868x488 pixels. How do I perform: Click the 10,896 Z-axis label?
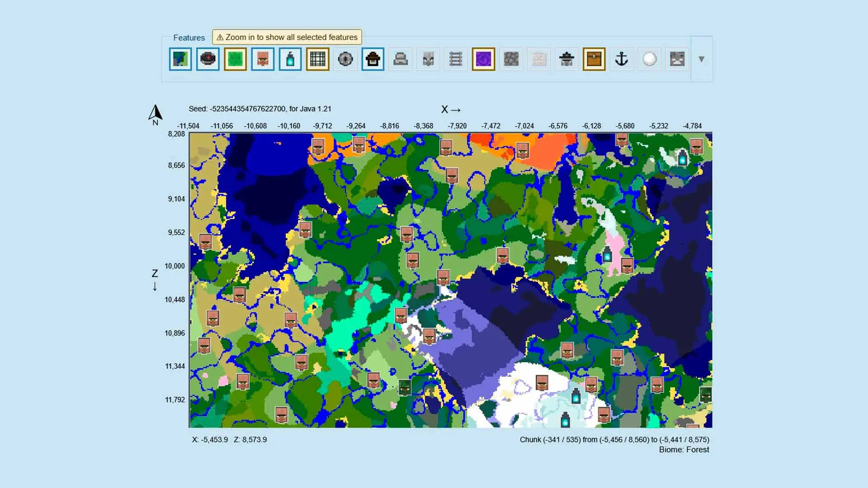[x=175, y=333]
